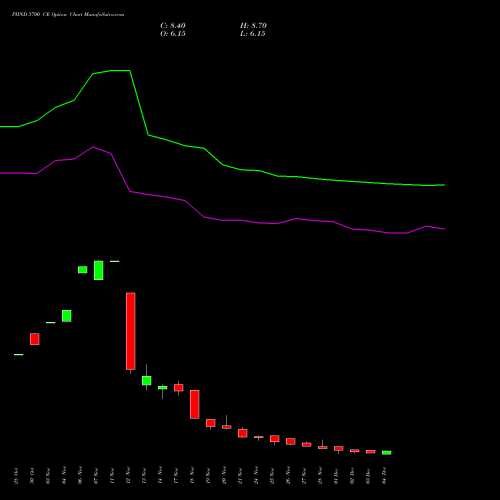Select the green candle for 13 Nov

[147, 380]
